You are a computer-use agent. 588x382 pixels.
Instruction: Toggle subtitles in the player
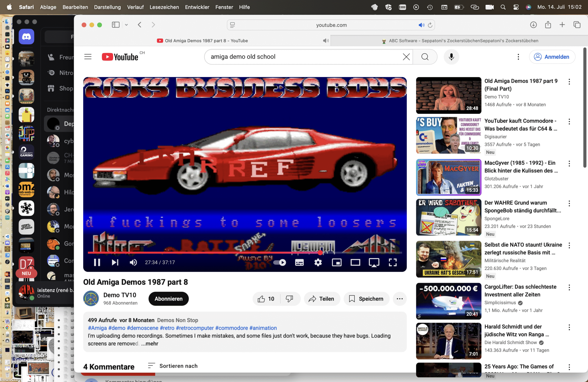pos(299,262)
